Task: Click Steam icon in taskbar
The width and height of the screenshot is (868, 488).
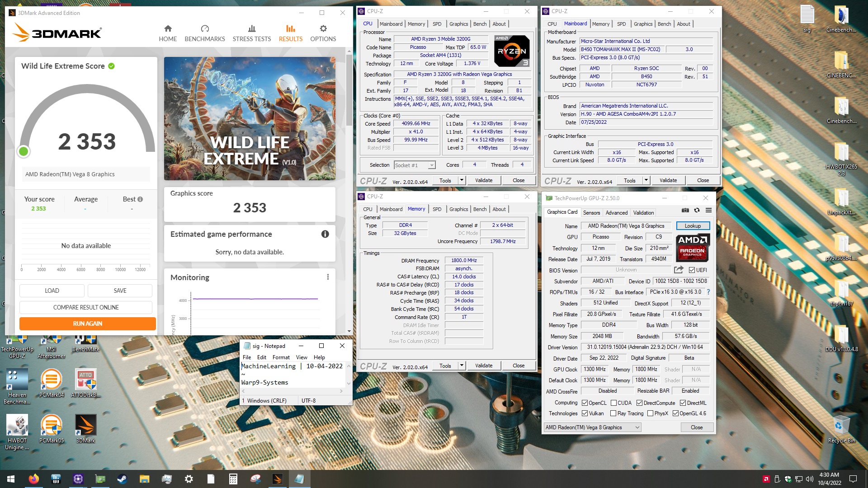Action: [x=122, y=479]
